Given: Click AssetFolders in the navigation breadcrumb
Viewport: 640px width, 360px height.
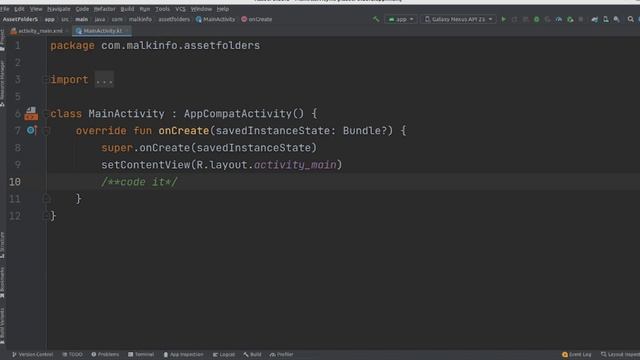Looking at the screenshot, I should pos(20,19).
